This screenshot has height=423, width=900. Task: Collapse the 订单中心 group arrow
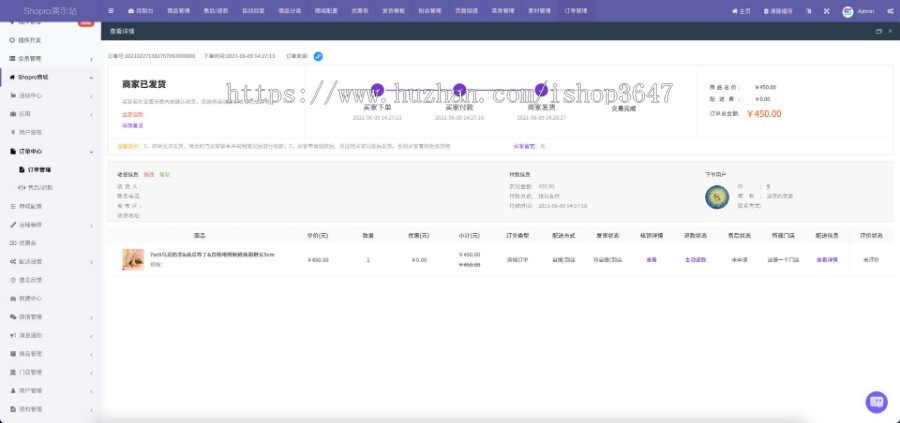tap(91, 152)
